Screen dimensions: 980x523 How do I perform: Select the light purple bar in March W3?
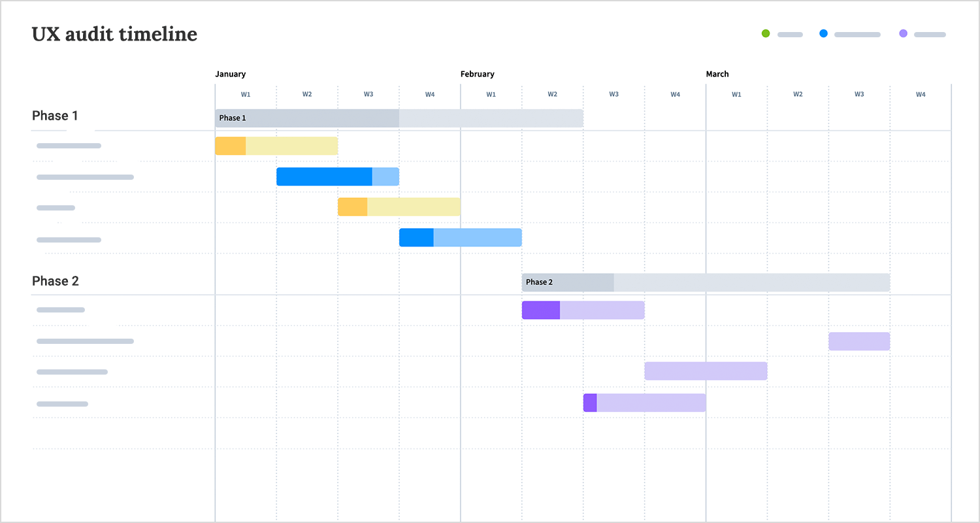click(x=860, y=341)
